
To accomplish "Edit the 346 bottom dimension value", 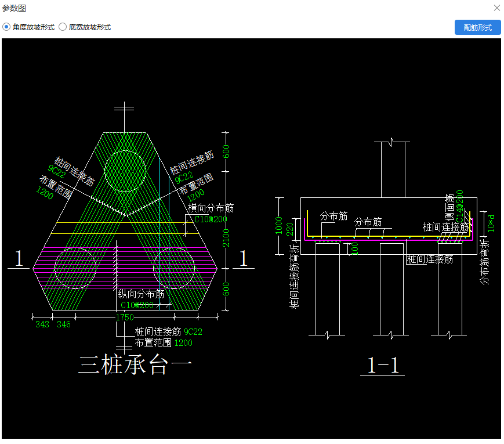I will point(64,324).
